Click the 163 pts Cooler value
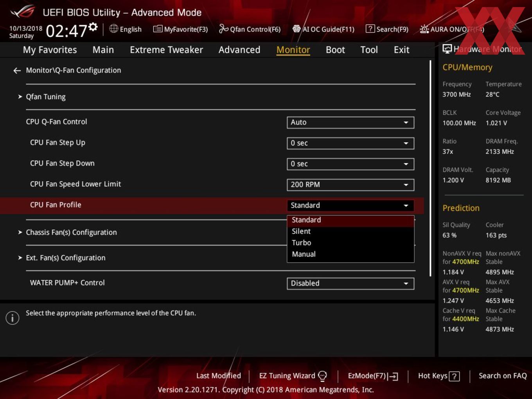532x399 pixels. [x=496, y=235]
